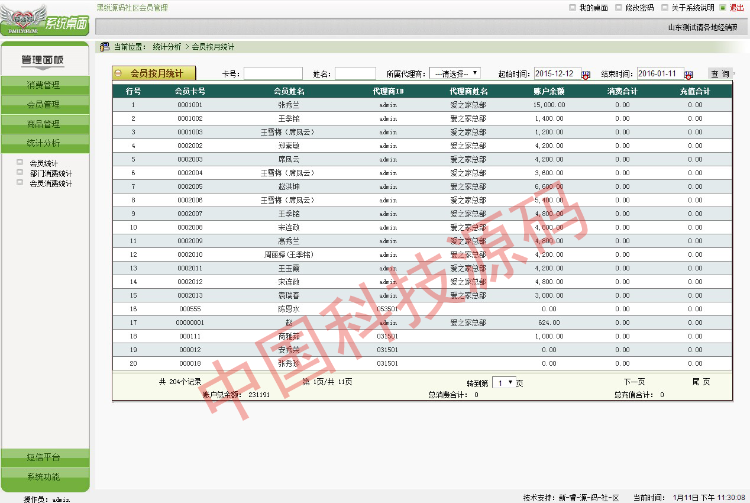750x503 pixels.
Task: Open 关于系统说明 link
Action: click(x=693, y=8)
